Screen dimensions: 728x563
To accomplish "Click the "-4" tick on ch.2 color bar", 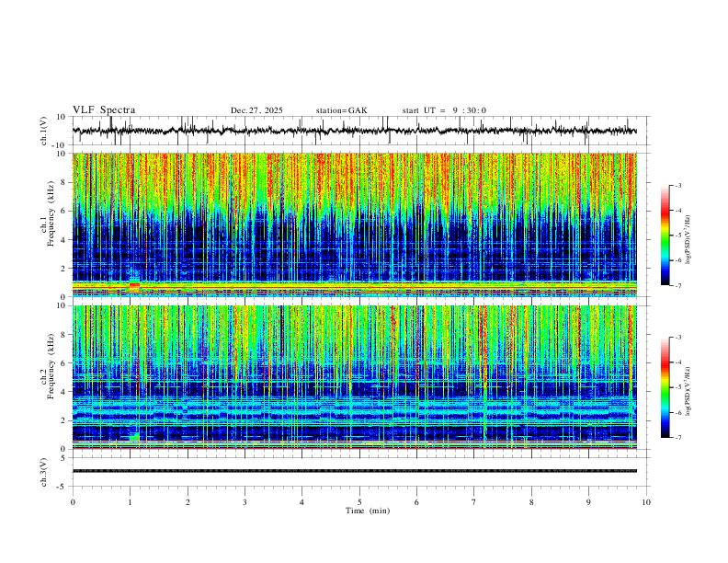I will 677,362.
